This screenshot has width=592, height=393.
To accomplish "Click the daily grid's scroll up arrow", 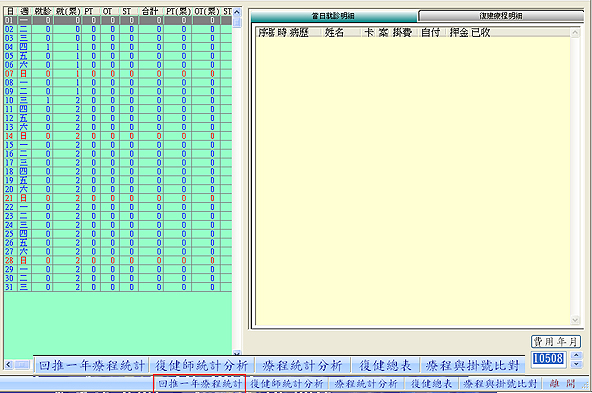I will (237, 12).
